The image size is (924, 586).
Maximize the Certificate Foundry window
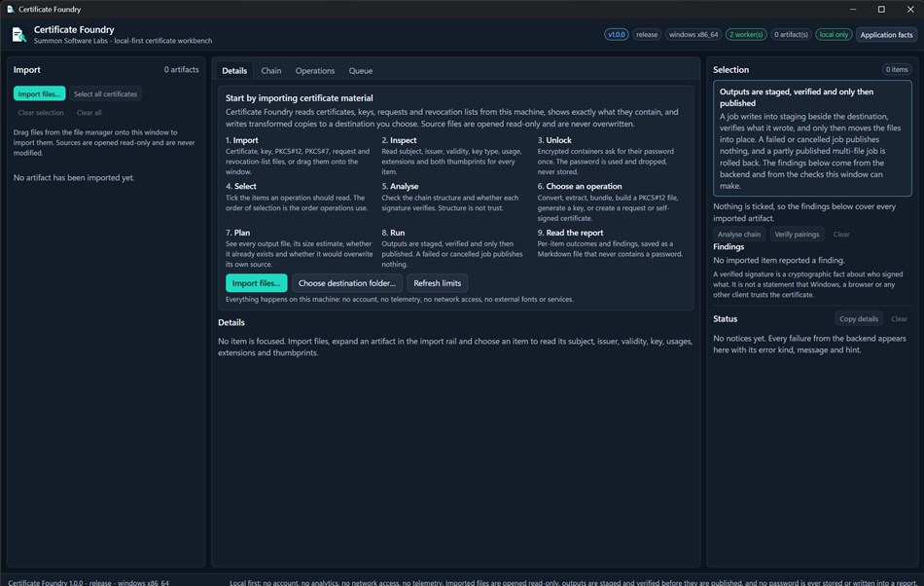(881, 9)
